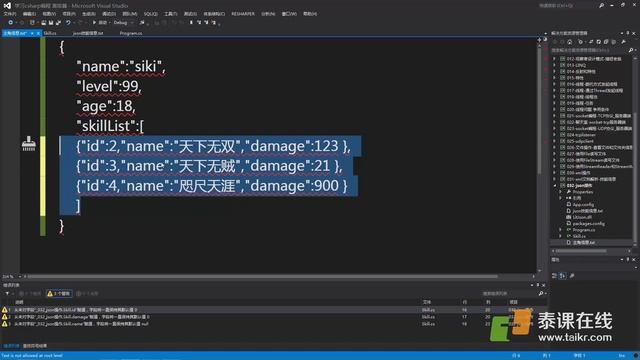This screenshot has height=360, width=640.
Task: Click the "name":"siki" line in editor
Action: tap(121, 67)
